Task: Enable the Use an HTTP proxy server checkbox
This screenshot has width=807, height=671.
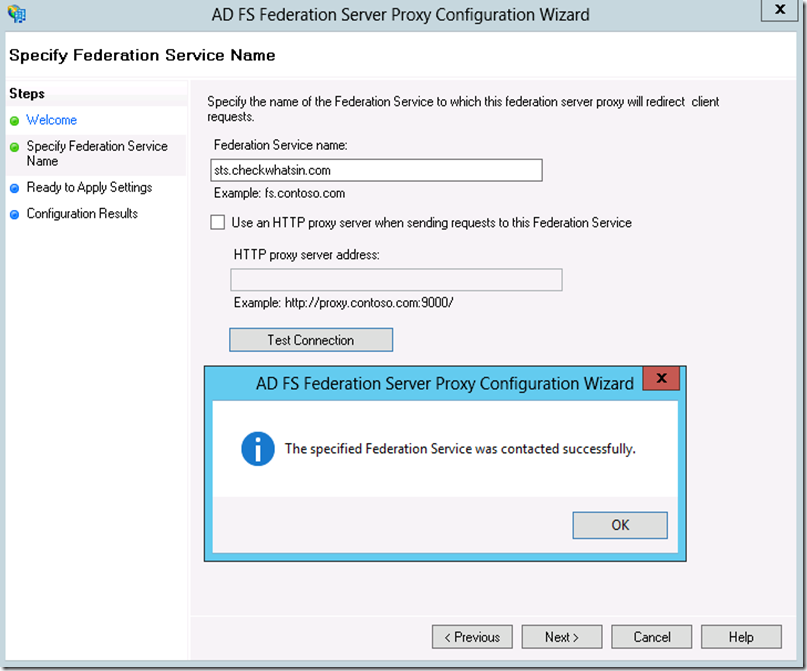Action: (218, 222)
